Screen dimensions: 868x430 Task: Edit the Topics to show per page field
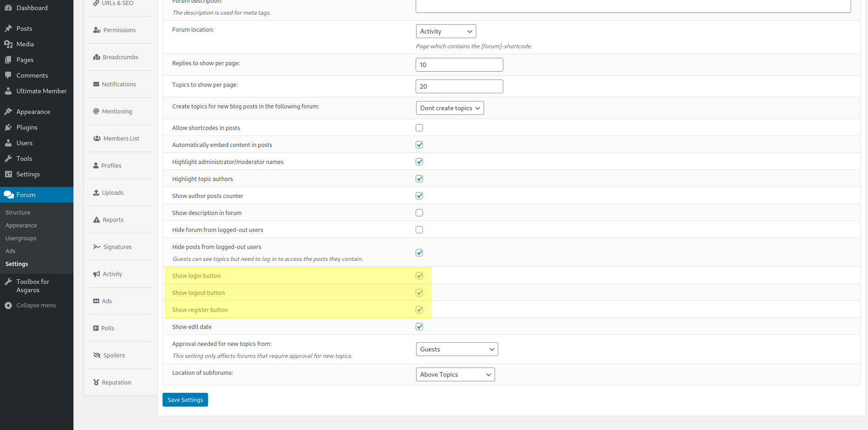(x=459, y=86)
